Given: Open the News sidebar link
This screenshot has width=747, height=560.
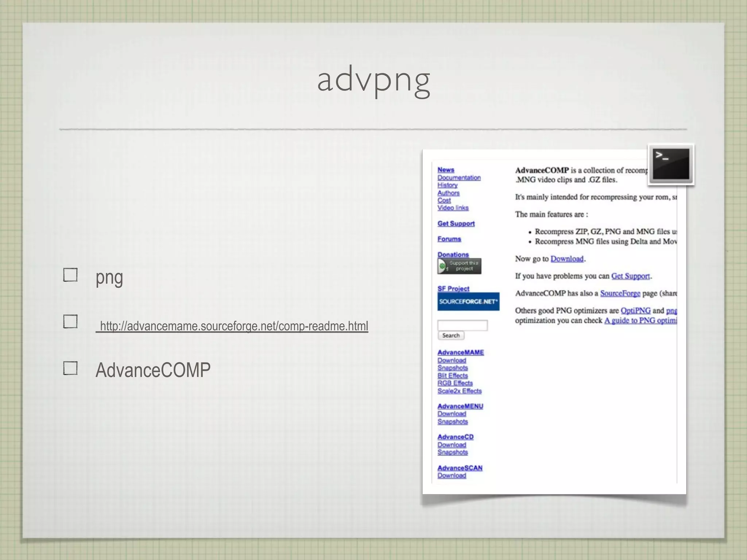Looking at the screenshot, I should coord(446,170).
